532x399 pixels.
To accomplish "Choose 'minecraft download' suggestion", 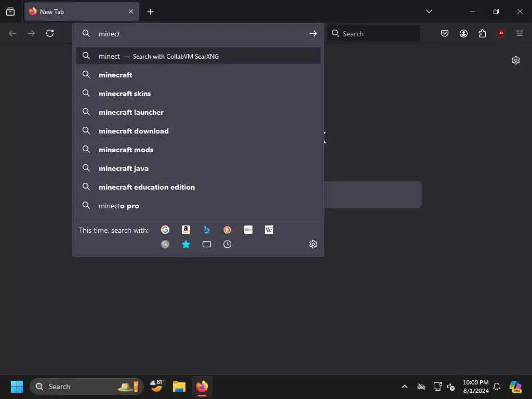I will (x=198, y=131).
